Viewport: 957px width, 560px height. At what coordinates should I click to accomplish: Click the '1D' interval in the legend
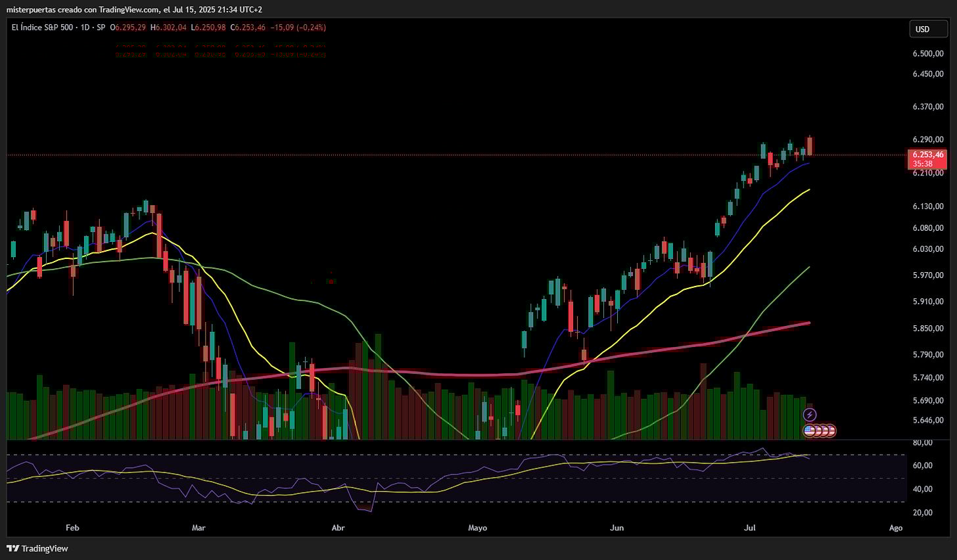(x=86, y=28)
